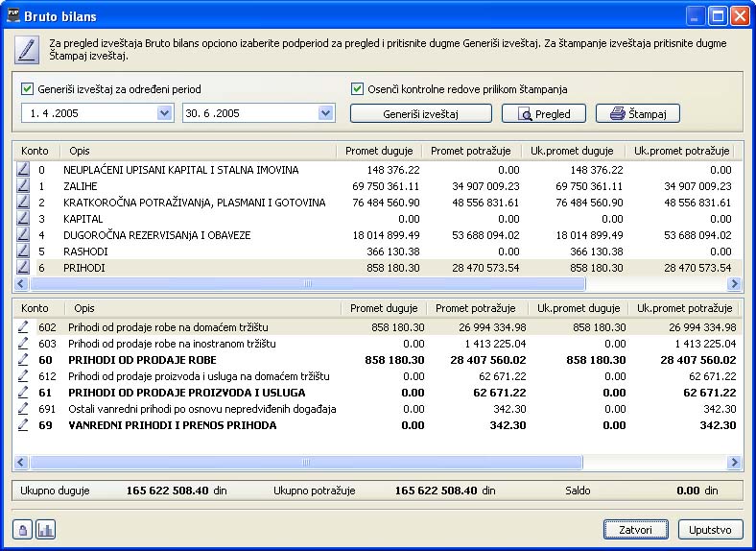This screenshot has width=756, height=551.
Task: Click edit pencil icon for ZALIHE row
Action: [x=24, y=186]
